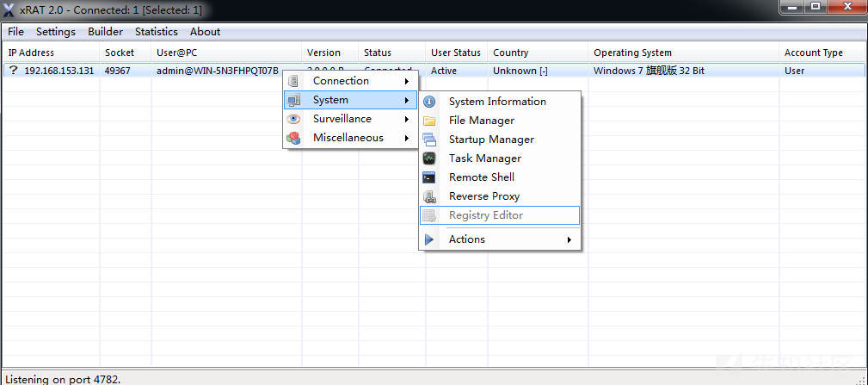Click the Windows 7 32 Bit cell

point(649,71)
